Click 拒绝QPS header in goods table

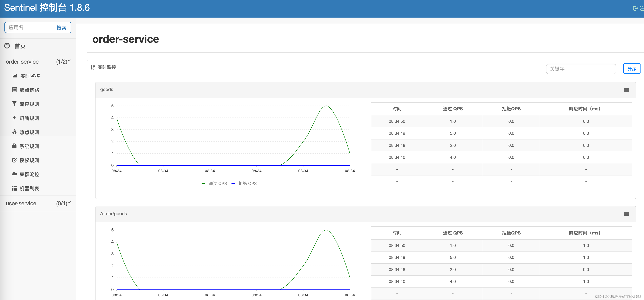[511, 109]
